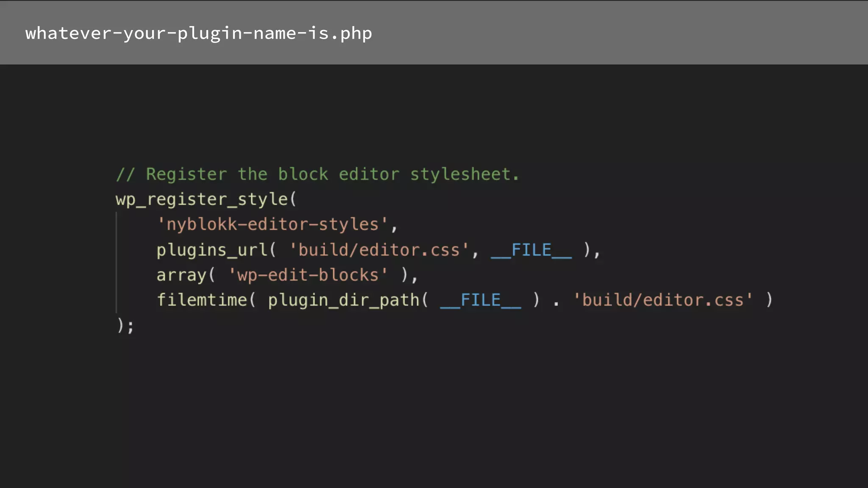Click 'plugin_dir_path(' function name
Screen dimensions: 868x488
(348, 300)
